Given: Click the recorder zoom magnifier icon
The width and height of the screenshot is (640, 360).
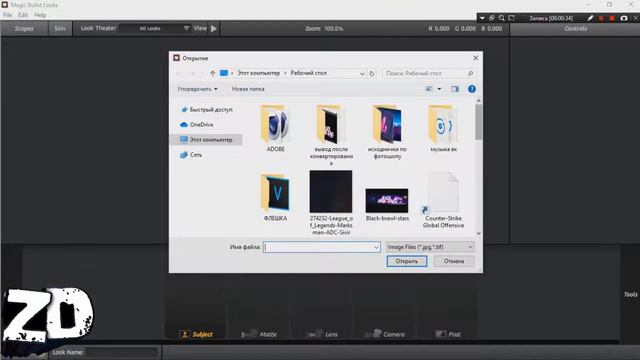Looking at the screenshot, I should 501,18.
